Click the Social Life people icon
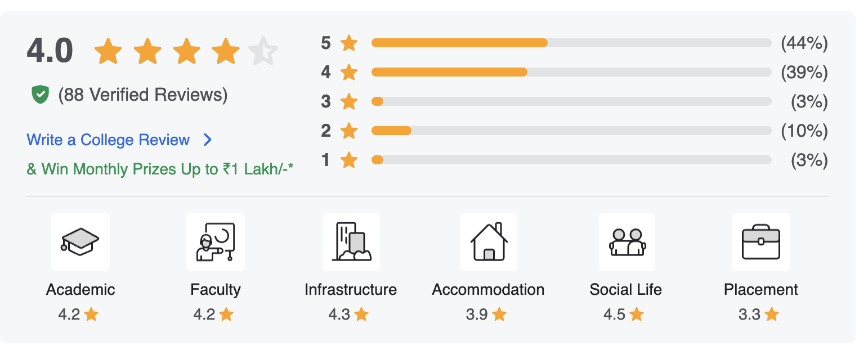The image size is (868, 359). (626, 241)
